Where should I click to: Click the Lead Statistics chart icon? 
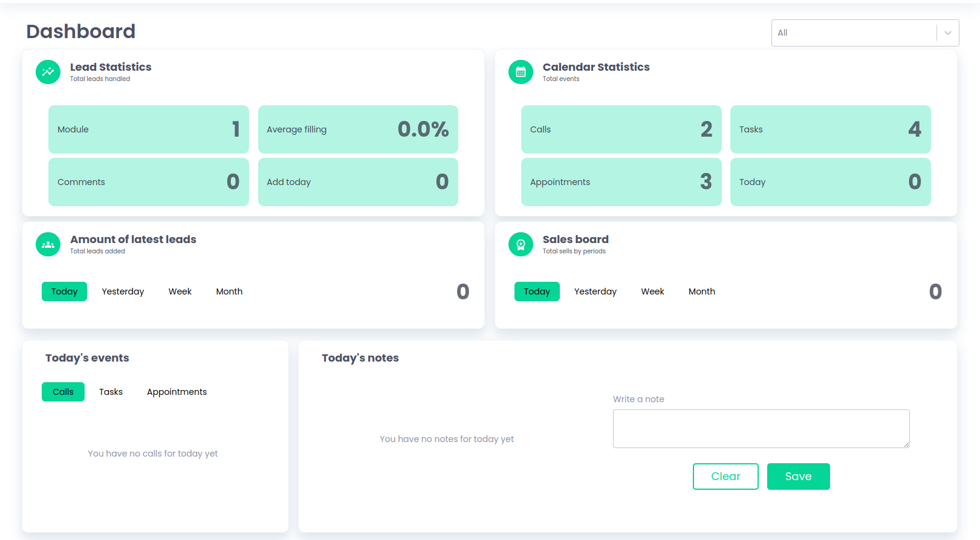(48, 72)
